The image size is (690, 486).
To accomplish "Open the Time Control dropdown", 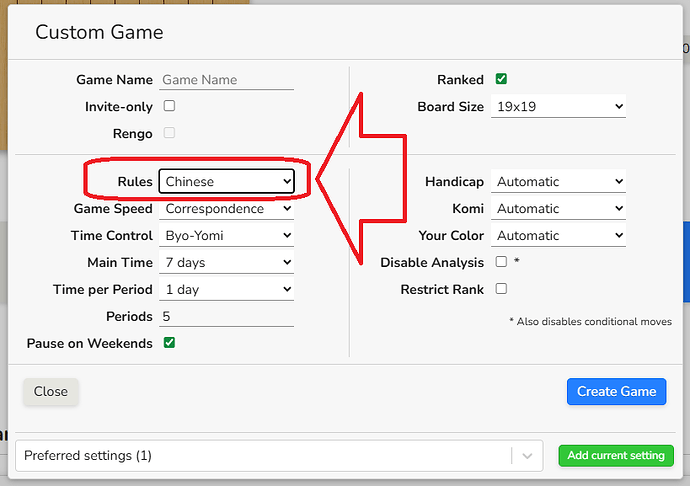I will click(226, 236).
